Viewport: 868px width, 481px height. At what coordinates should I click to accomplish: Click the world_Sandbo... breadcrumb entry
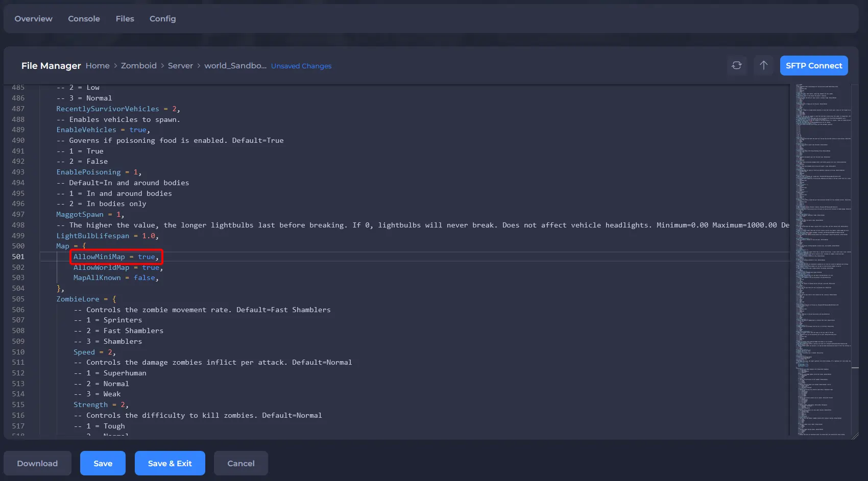pyautogui.click(x=235, y=65)
